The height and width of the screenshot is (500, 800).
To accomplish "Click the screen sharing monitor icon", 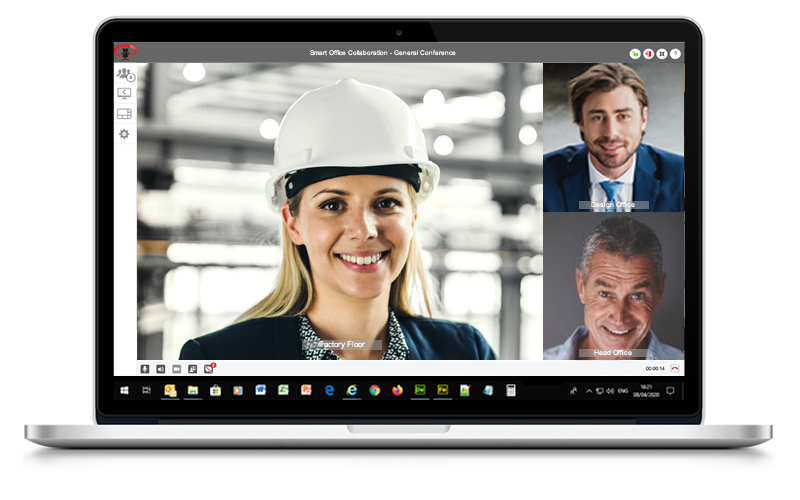I will pyautogui.click(x=124, y=94).
